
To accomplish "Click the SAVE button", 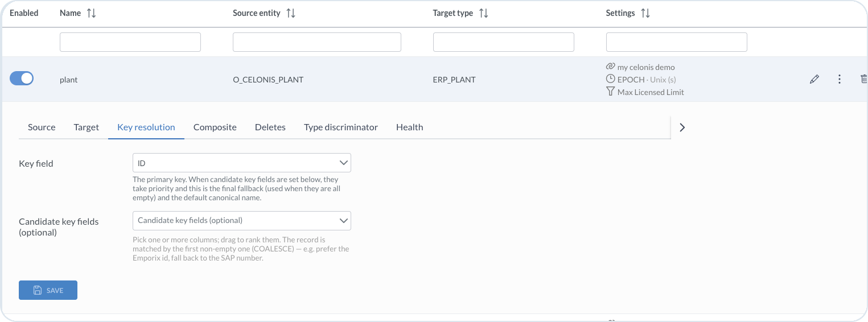I will (48, 290).
